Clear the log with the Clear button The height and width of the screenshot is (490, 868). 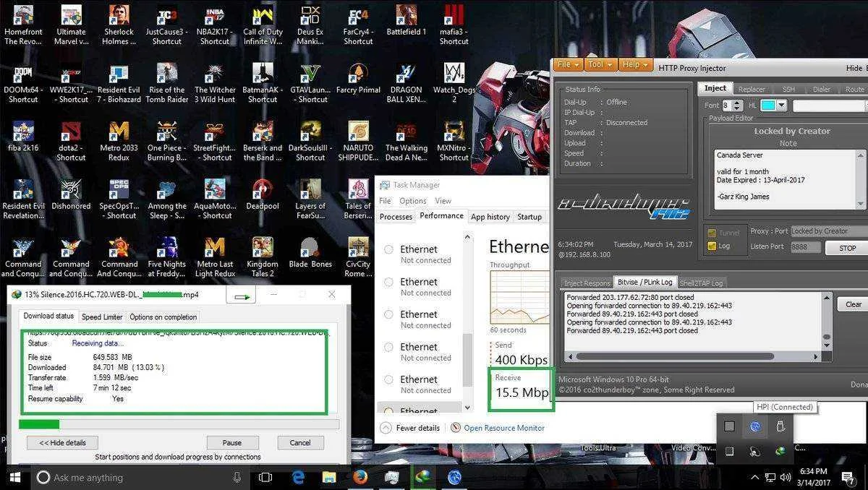(x=854, y=304)
